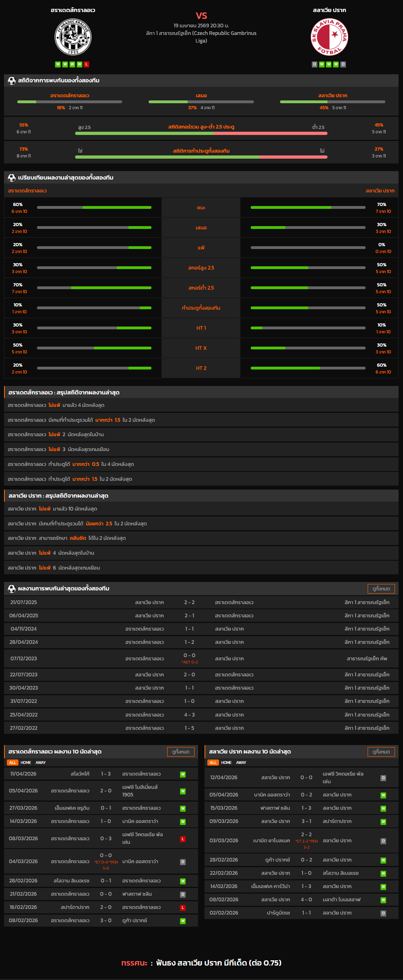Click the SK Slavia Praha club crest
The width and height of the screenshot is (403, 980).
[329, 37]
